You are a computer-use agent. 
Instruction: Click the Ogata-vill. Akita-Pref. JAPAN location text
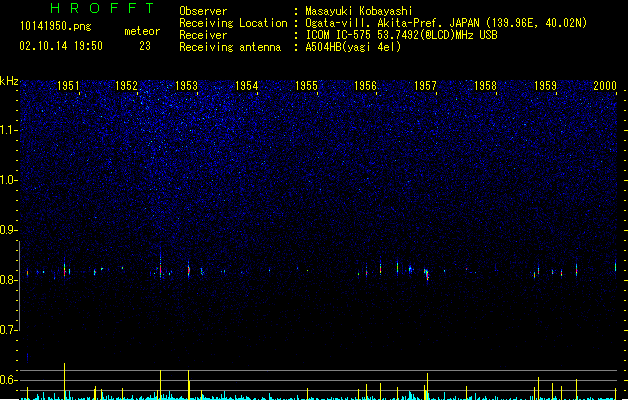pyautogui.click(x=446, y=23)
